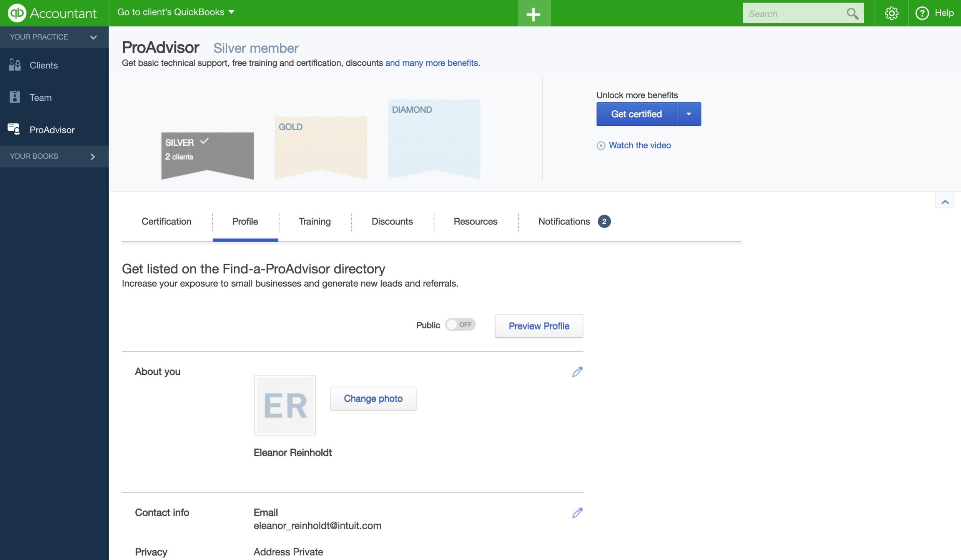Click the Preview Profile button
This screenshot has width=961, height=560.
click(x=539, y=326)
